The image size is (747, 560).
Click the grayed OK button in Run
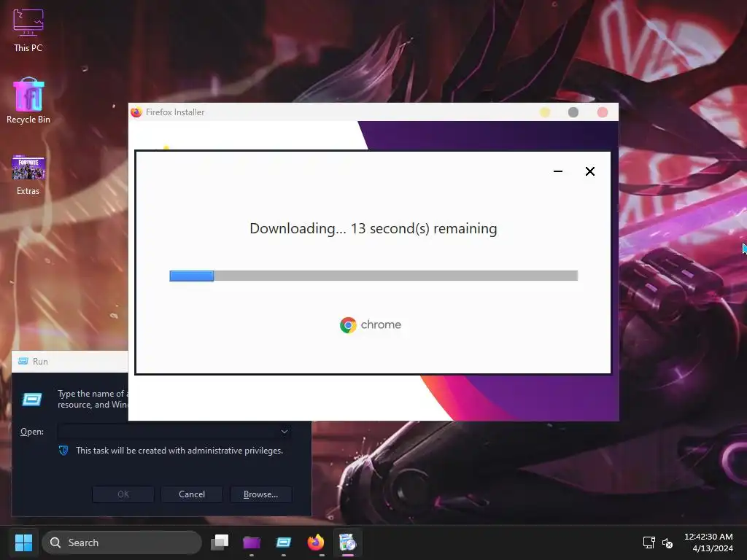click(x=123, y=494)
